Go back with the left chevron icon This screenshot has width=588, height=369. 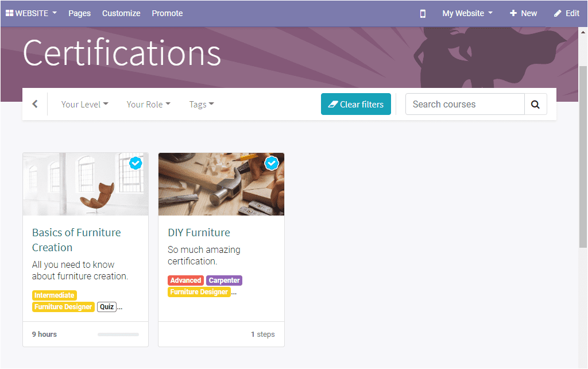tap(35, 104)
